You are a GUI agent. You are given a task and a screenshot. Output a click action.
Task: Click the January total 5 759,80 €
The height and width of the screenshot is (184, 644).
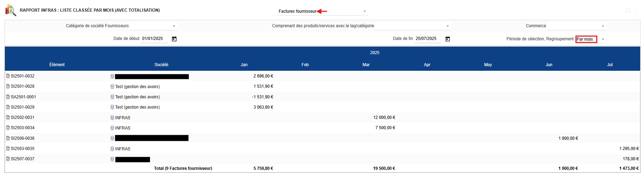click(263, 168)
